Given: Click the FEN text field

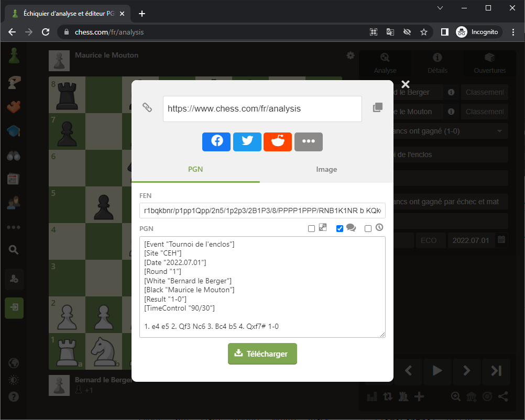Looking at the screenshot, I should pos(262,211).
